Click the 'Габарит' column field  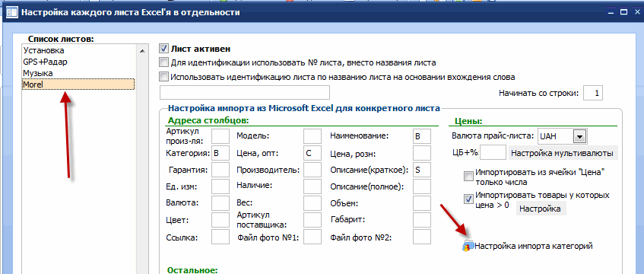pos(422,220)
